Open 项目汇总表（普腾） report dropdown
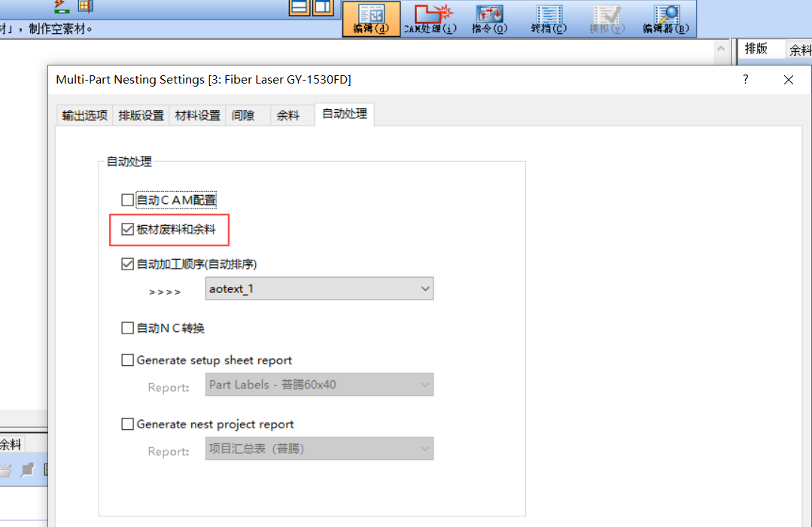Viewport: 812px width, 527px height. tap(320, 449)
